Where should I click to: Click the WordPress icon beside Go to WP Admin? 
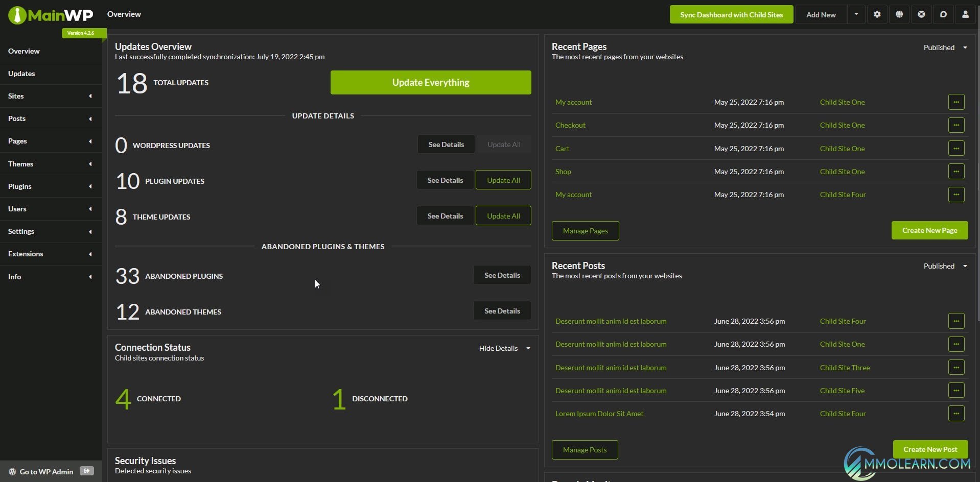point(12,472)
